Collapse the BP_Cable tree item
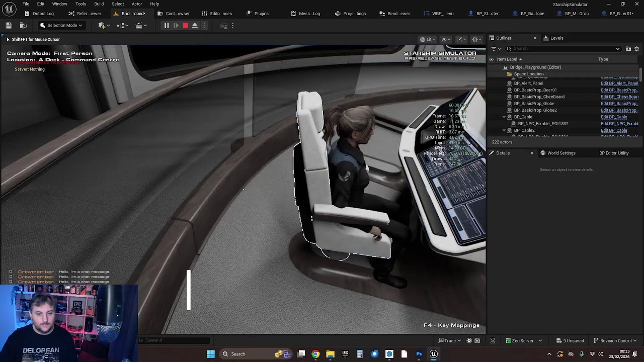The width and height of the screenshot is (644, 362). coord(504,117)
